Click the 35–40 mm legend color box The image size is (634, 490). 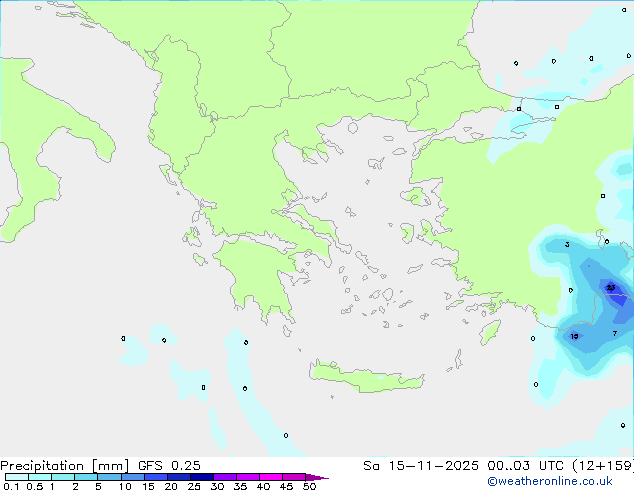(247, 477)
